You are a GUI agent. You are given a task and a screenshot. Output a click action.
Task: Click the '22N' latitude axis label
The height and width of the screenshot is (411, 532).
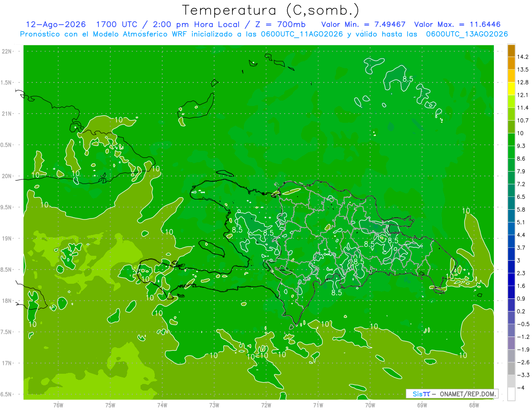tap(7, 51)
